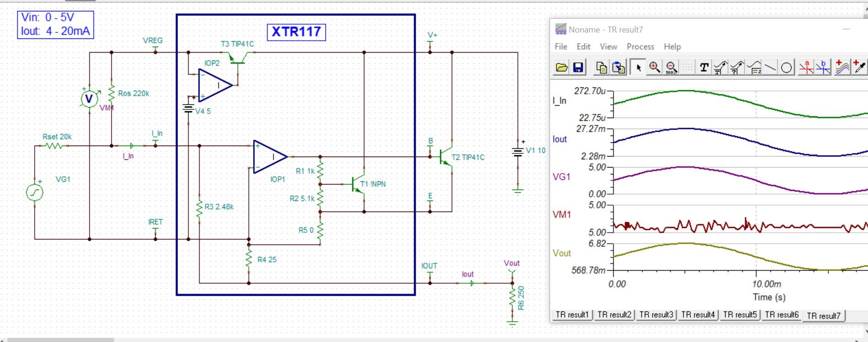Viewport: 868px width, 342px height.
Task: Select the V1 10 battery symbol
Action: 518,152
